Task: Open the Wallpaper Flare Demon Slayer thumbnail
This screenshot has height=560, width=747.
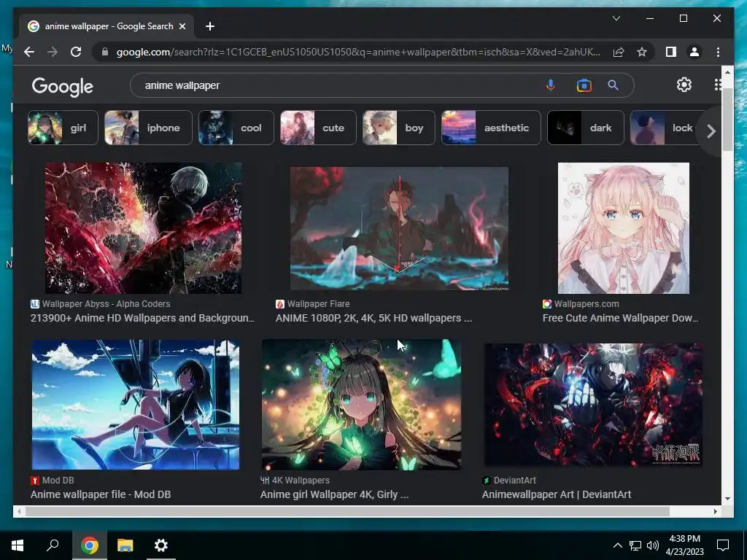Action: click(399, 228)
